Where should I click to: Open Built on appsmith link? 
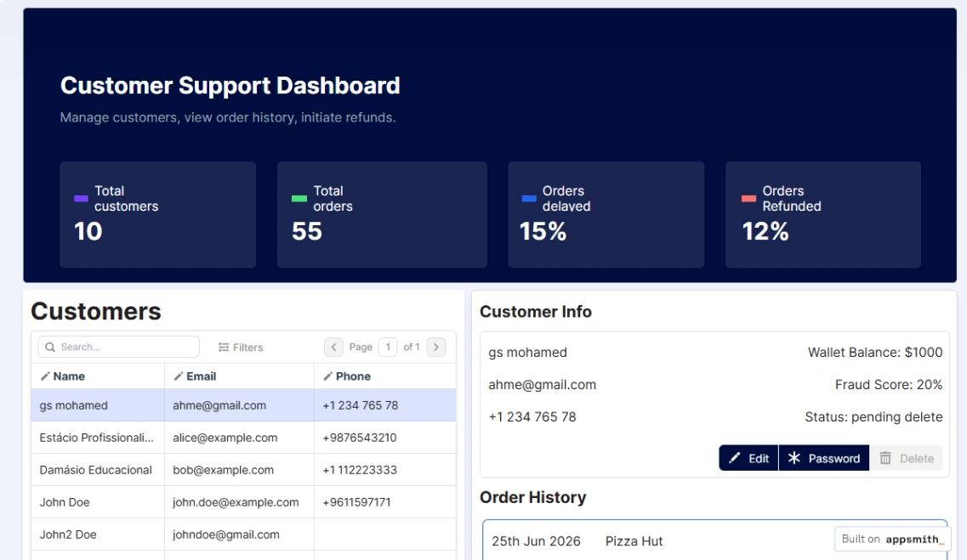[x=892, y=539]
